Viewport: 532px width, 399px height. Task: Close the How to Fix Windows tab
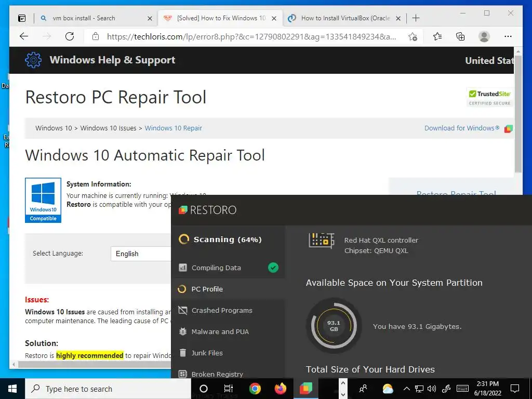(274, 18)
